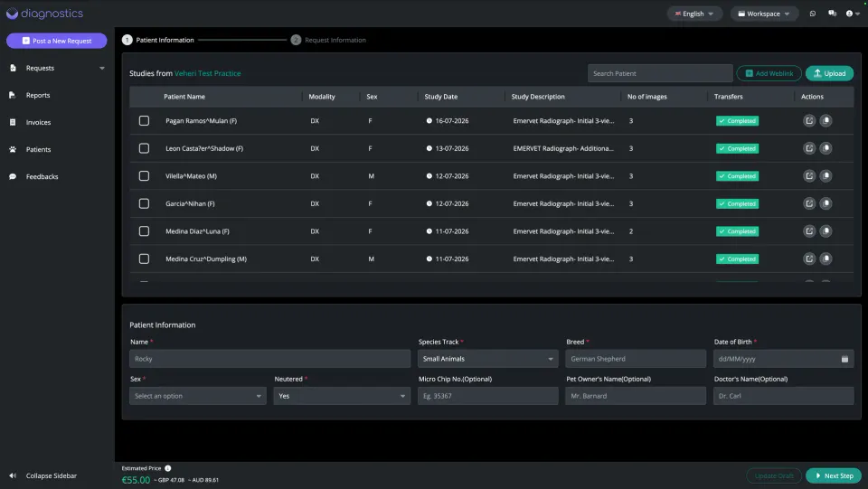The image size is (868, 489).
Task: Click the Upload button
Action: 829,73
